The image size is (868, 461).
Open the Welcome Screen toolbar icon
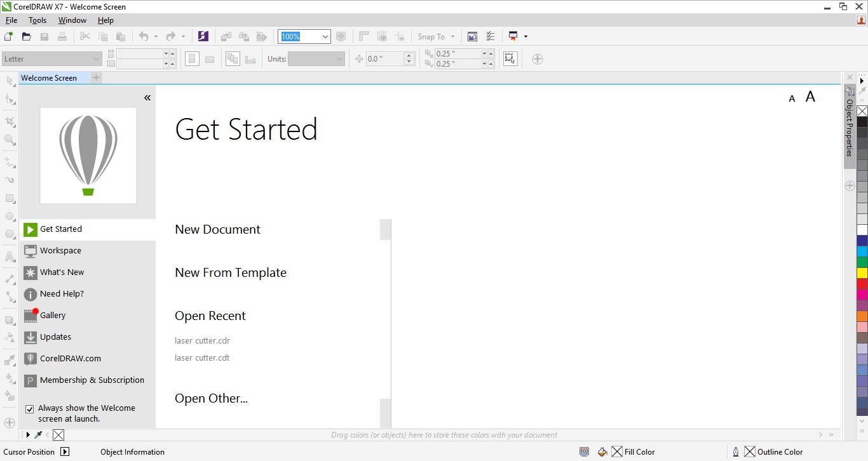tap(472, 37)
